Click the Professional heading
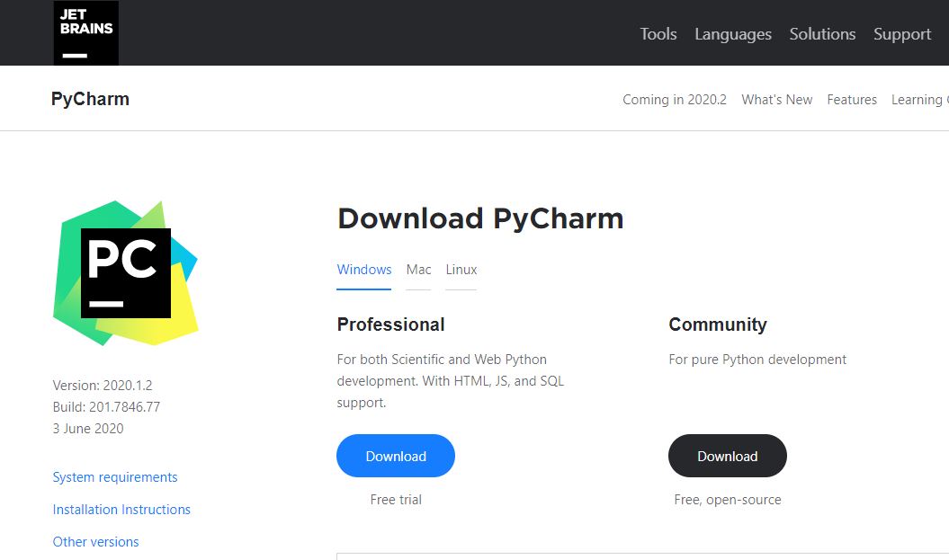 pyautogui.click(x=391, y=324)
